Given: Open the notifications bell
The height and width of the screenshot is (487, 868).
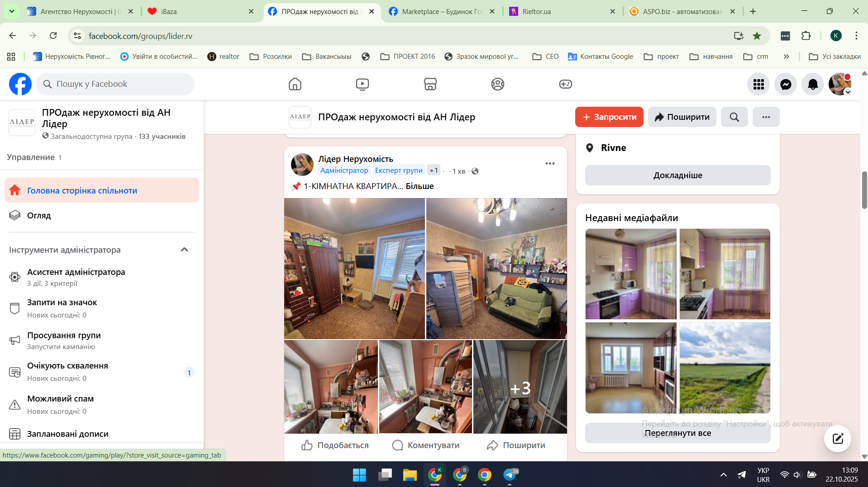Looking at the screenshot, I should pos(813,84).
